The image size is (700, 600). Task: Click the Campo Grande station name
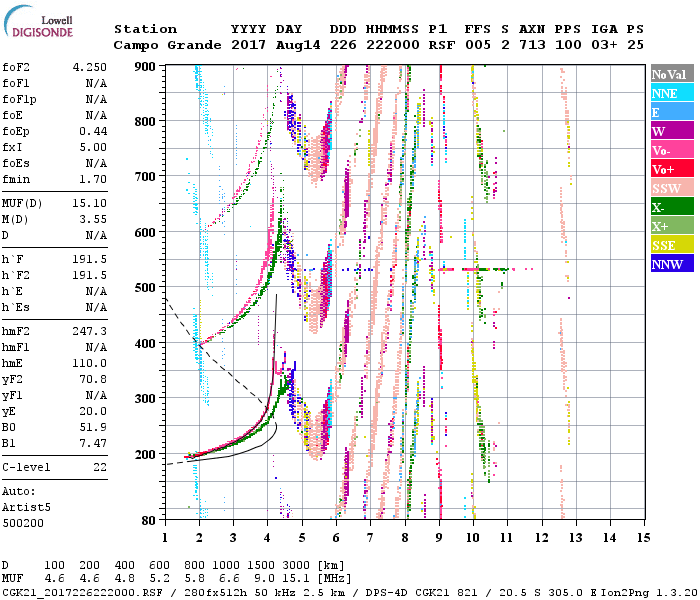(x=167, y=45)
